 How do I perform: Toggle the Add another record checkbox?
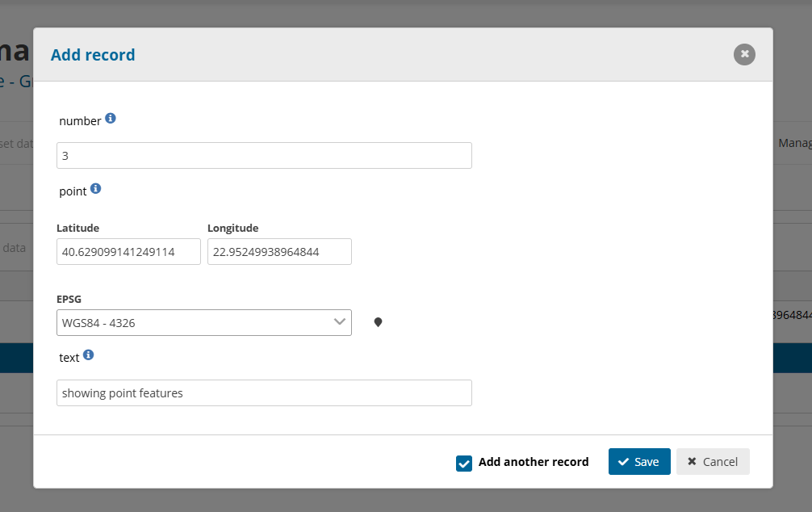(x=464, y=463)
